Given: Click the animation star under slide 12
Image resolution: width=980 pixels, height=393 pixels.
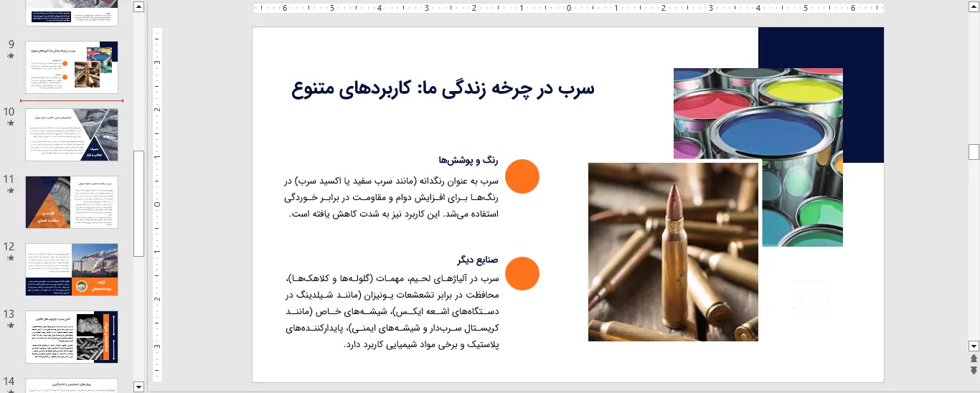Looking at the screenshot, I should point(10,258).
